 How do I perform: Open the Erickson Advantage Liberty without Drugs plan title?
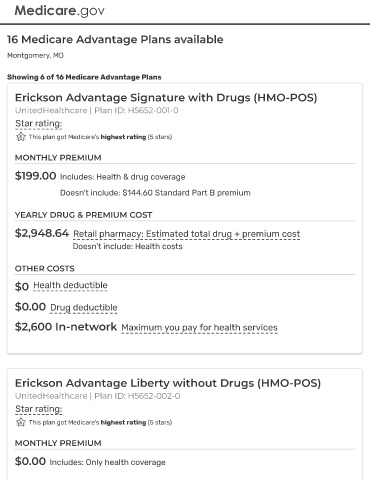168,383
